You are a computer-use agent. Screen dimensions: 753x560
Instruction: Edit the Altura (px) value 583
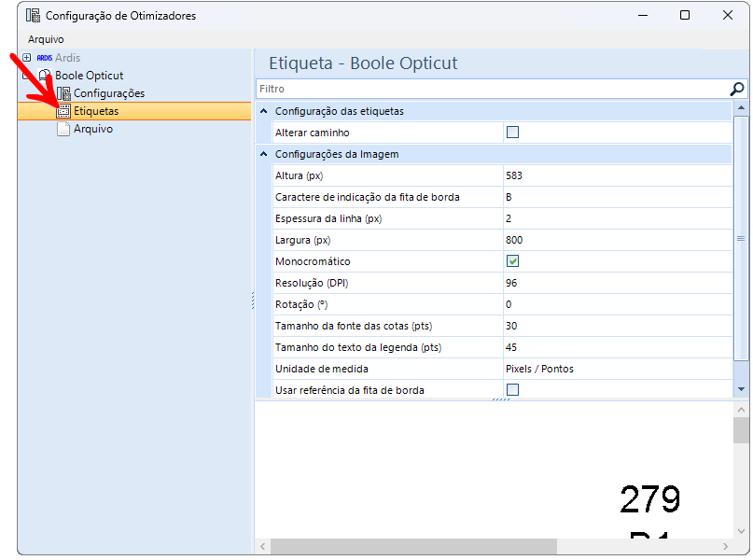pyautogui.click(x=618, y=175)
